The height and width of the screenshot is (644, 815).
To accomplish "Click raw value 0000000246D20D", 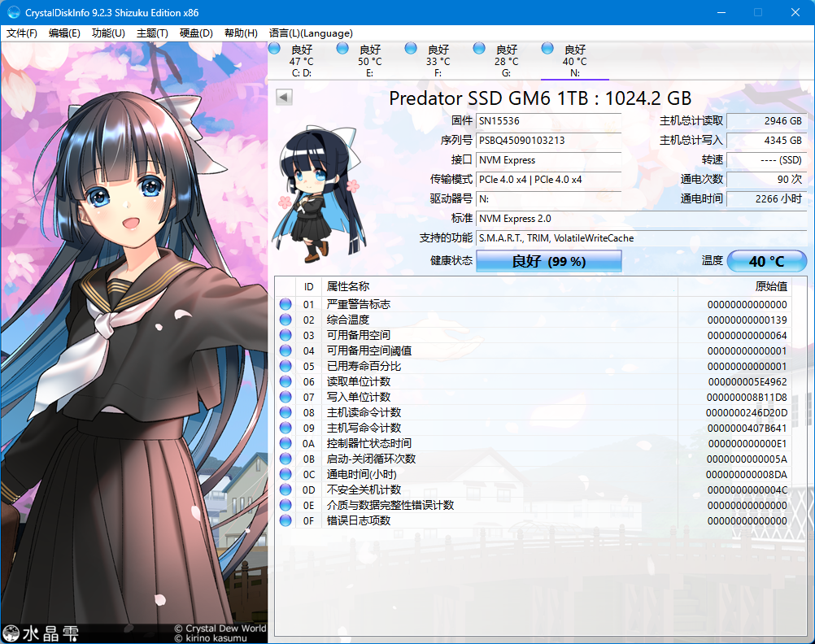I will [x=747, y=413].
